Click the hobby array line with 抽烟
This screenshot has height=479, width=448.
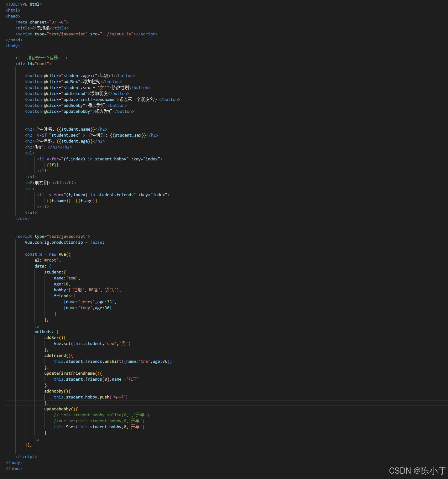[87, 290]
